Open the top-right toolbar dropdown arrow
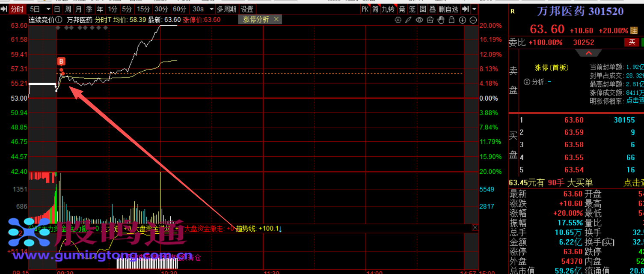This screenshot has height=274, width=644. click(x=474, y=9)
